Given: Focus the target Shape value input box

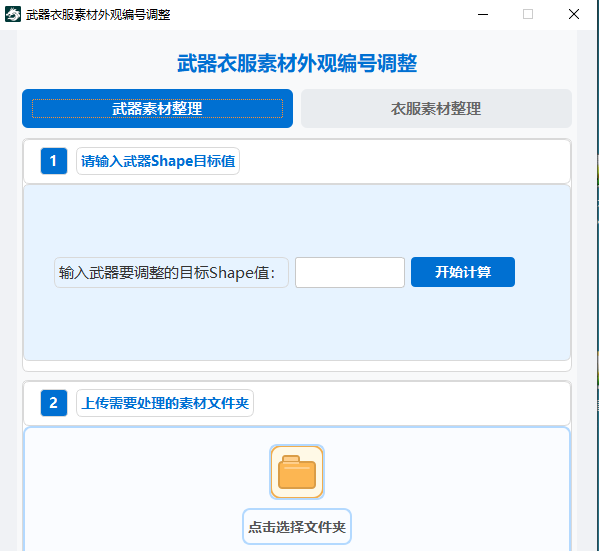Looking at the screenshot, I should pos(350,272).
